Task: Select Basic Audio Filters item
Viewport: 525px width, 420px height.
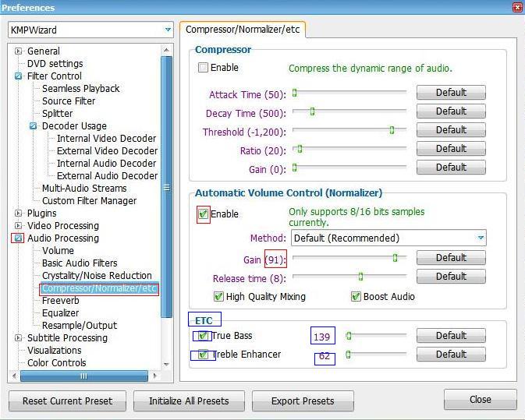Action: point(80,263)
